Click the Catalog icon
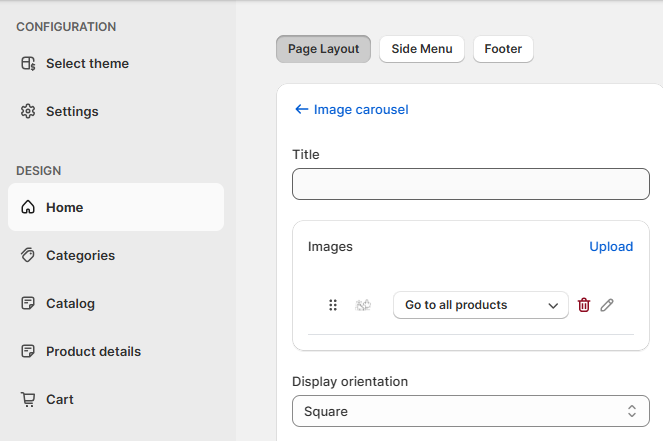Image resolution: width=663 pixels, height=441 pixels. pos(28,303)
